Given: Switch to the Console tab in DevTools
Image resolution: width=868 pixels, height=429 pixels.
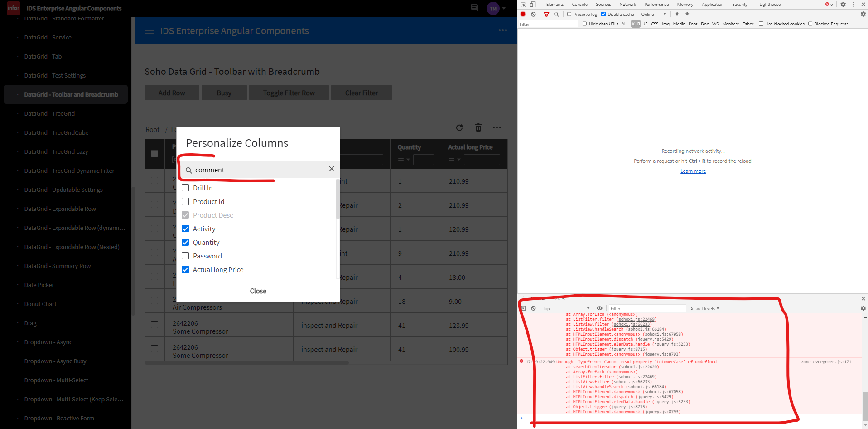Looking at the screenshot, I should click(579, 5).
